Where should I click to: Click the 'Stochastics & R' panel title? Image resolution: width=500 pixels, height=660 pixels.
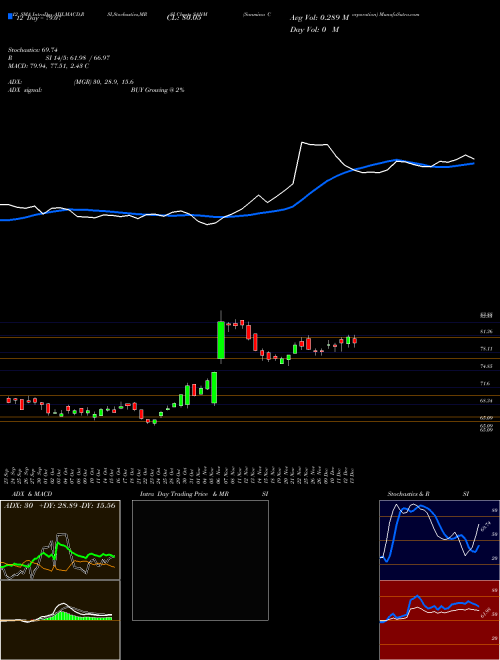point(409,494)
